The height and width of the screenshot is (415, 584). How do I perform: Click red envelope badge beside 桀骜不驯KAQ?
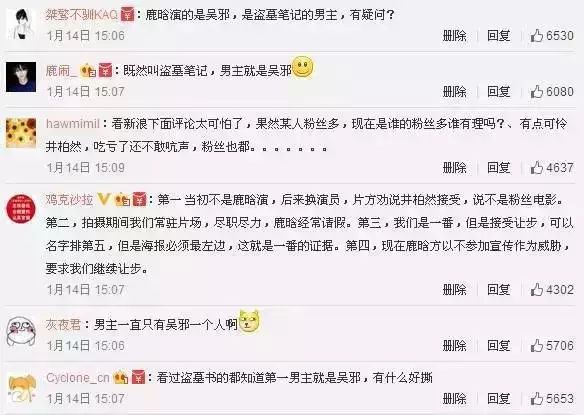tap(127, 15)
